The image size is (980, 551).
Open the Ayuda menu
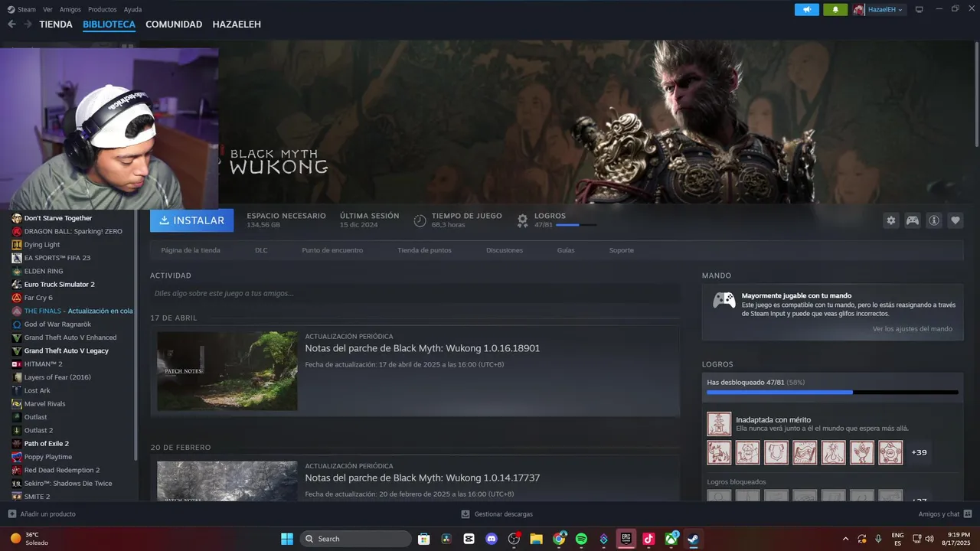132,9
